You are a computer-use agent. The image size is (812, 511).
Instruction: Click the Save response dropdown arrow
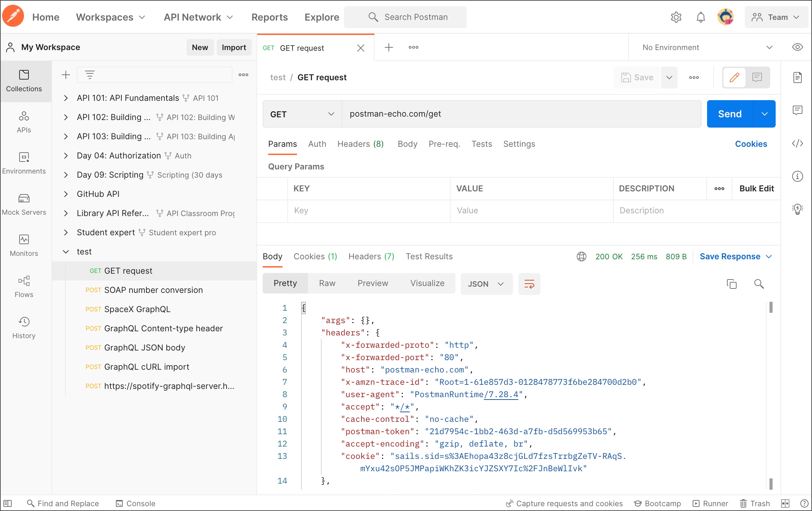(772, 256)
